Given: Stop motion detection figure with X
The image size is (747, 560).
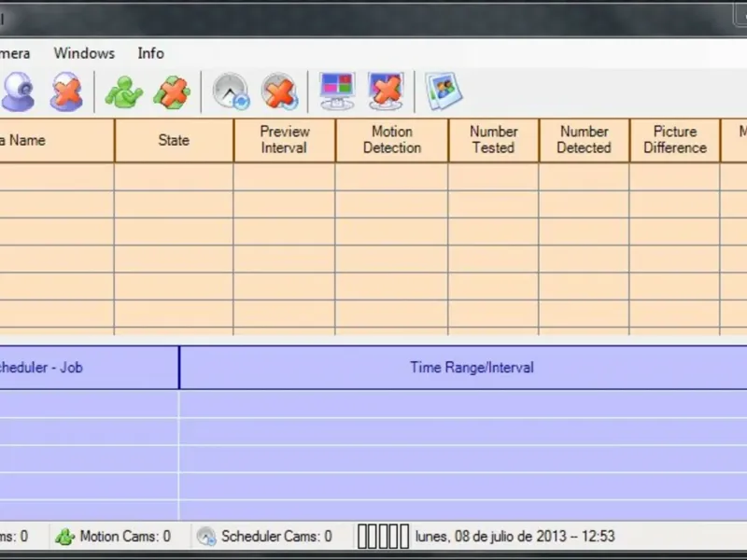Looking at the screenshot, I should (172, 91).
